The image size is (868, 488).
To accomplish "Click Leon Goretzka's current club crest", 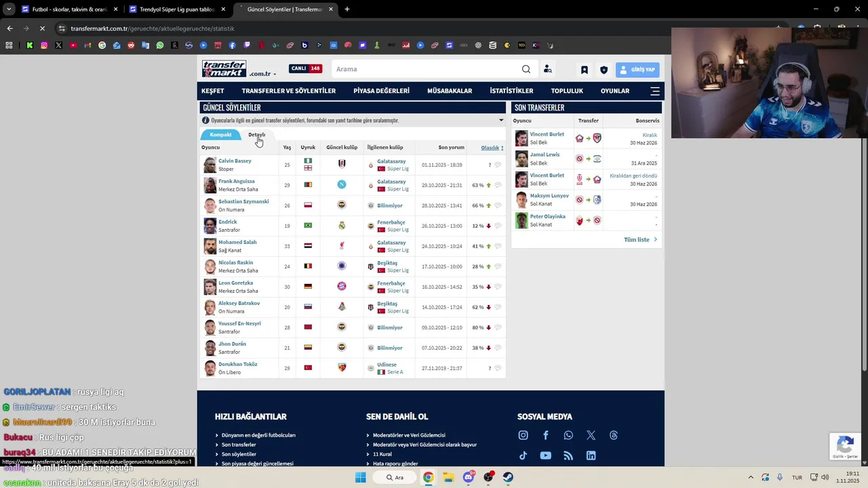I will pyautogui.click(x=342, y=287).
